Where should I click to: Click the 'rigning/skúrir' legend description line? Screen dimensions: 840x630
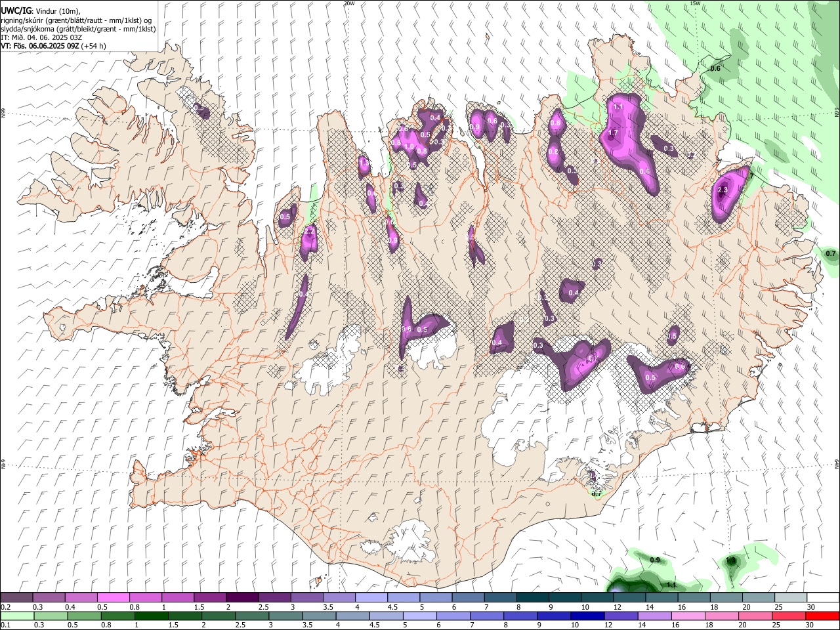pos(76,20)
